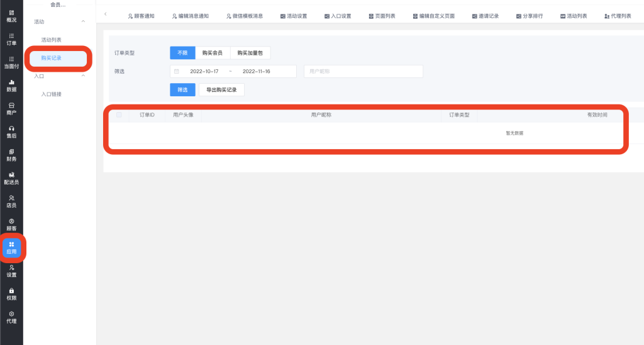Select the 不限 order type option
This screenshot has width=644, height=345.
[182, 53]
